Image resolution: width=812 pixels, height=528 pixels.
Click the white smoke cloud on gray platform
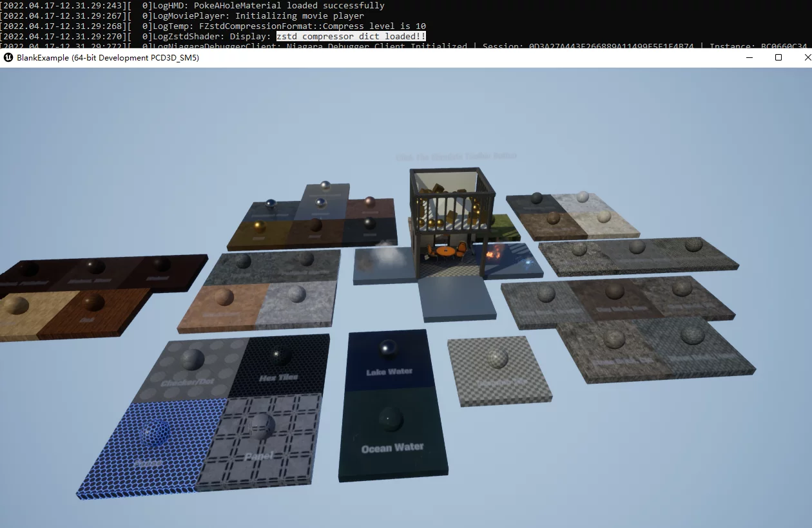coord(386,253)
